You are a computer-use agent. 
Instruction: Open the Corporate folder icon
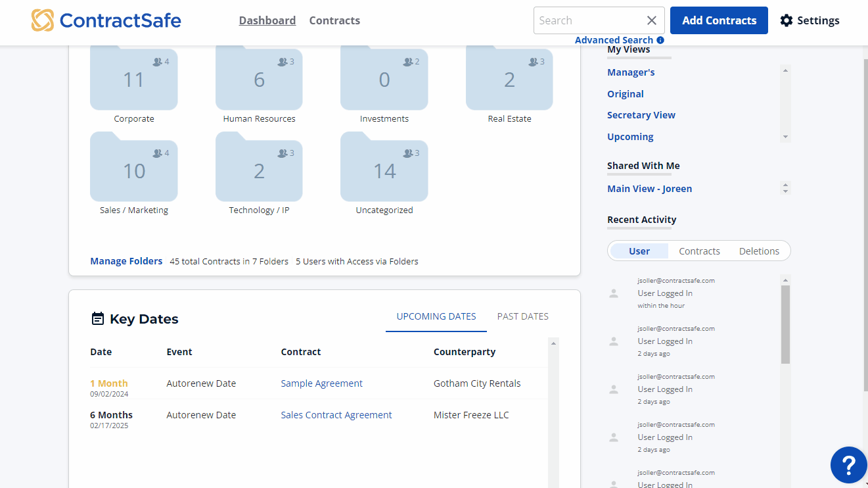pos(133,80)
